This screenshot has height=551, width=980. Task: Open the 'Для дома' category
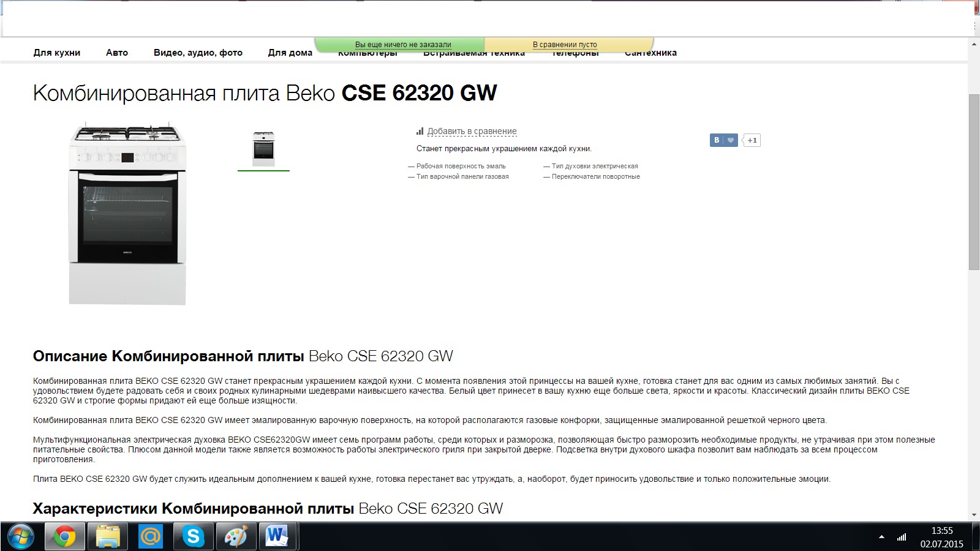click(290, 53)
